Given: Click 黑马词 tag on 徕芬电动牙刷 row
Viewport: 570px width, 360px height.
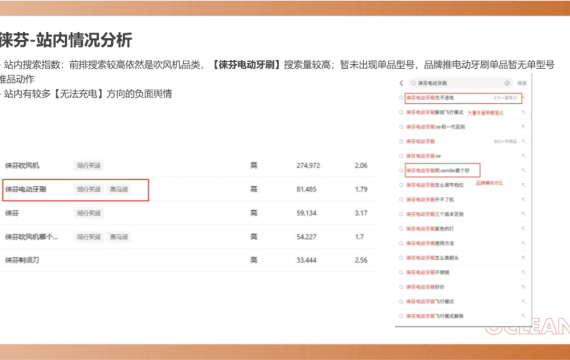Looking at the screenshot, I should [119, 189].
